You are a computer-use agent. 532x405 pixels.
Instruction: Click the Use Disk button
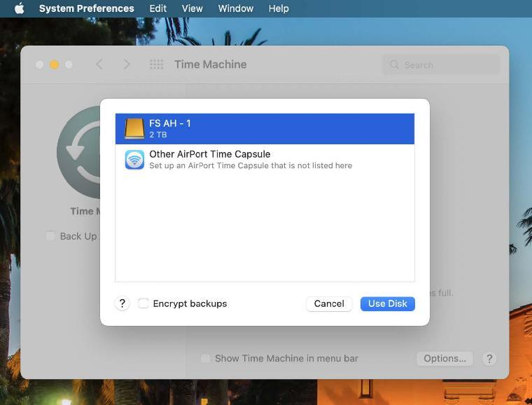pyautogui.click(x=387, y=303)
